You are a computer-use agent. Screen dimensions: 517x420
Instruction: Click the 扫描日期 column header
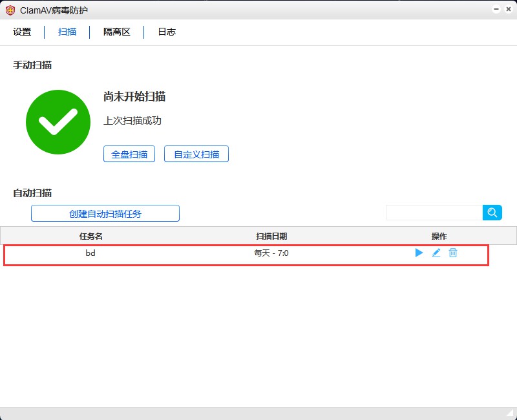271,236
